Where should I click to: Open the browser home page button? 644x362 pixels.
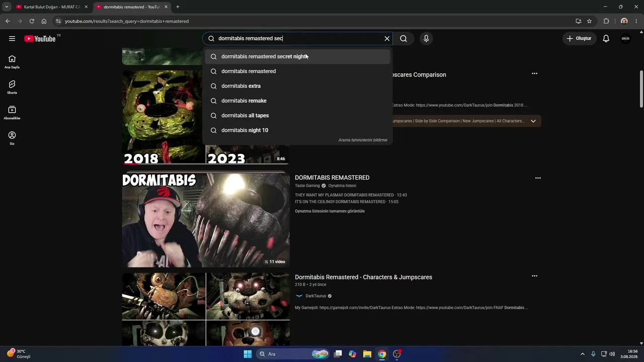point(44,21)
